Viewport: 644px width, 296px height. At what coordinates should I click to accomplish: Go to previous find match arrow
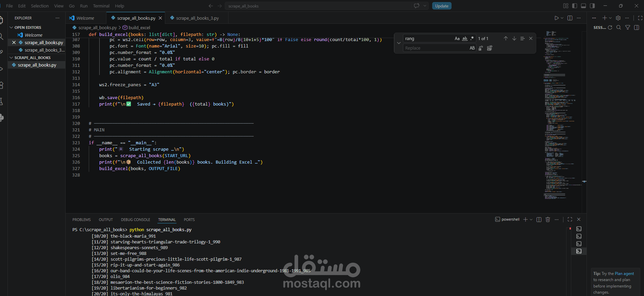click(506, 38)
